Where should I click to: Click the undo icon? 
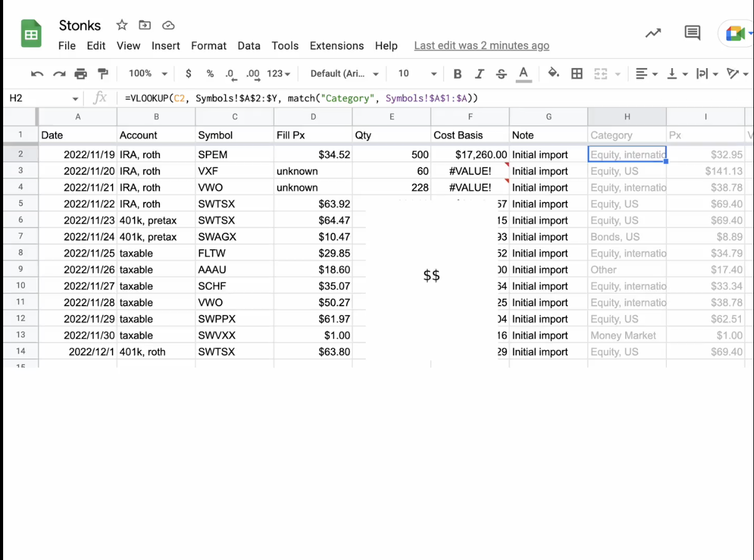(x=37, y=74)
